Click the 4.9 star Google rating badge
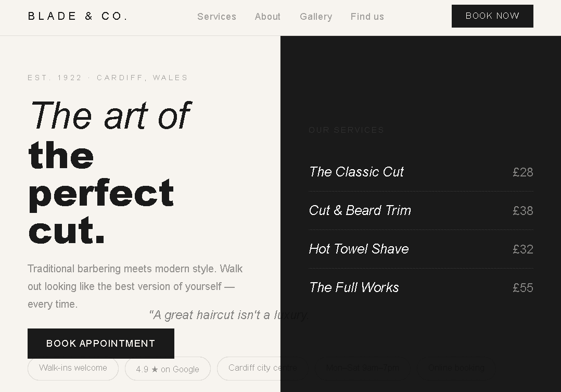The width and height of the screenshot is (561, 392). [x=168, y=369]
